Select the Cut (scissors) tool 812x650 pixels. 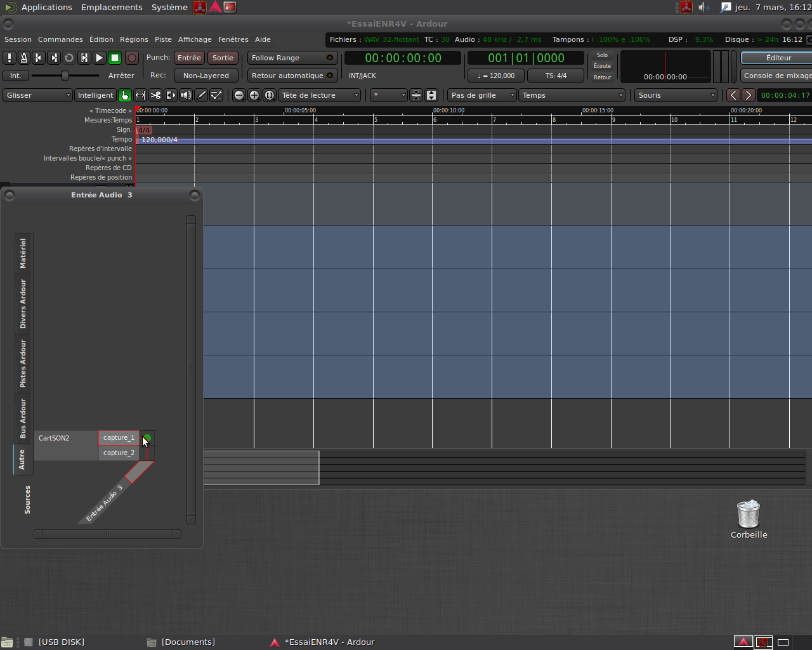click(155, 95)
